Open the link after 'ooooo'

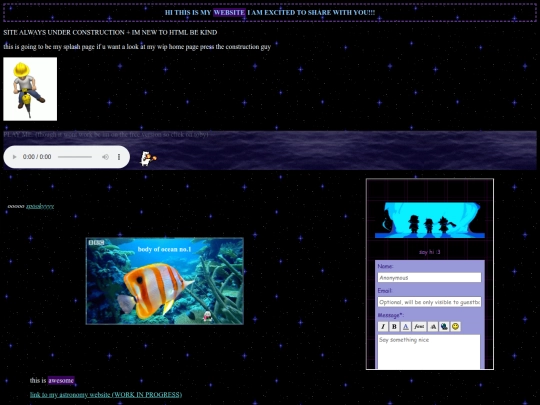[x=40, y=206]
